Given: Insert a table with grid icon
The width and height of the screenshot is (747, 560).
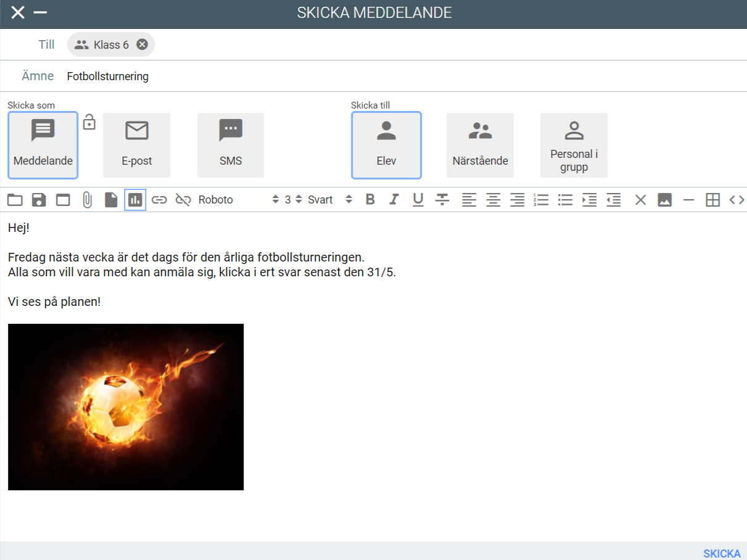Looking at the screenshot, I should click(712, 200).
